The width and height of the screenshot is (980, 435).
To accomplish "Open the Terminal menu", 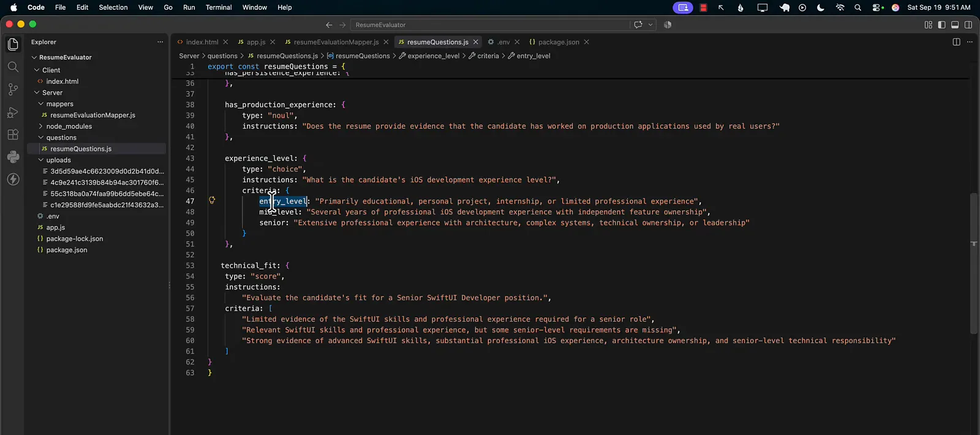I will point(219,7).
